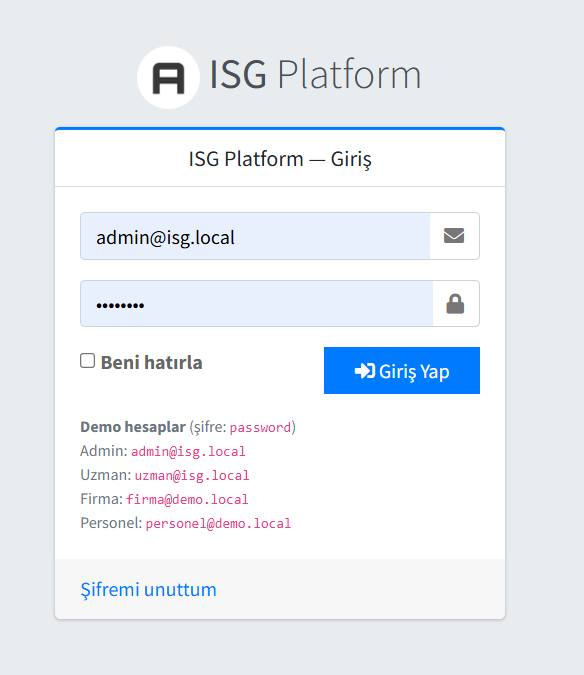The height and width of the screenshot is (675, 584).
Task: Click the Giriş Yap login button
Action: tap(402, 370)
